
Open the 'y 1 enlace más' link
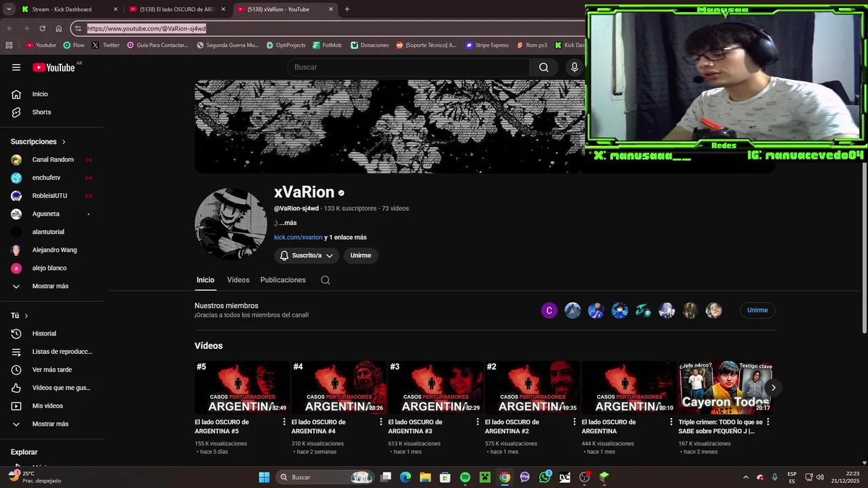click(346, 237)
